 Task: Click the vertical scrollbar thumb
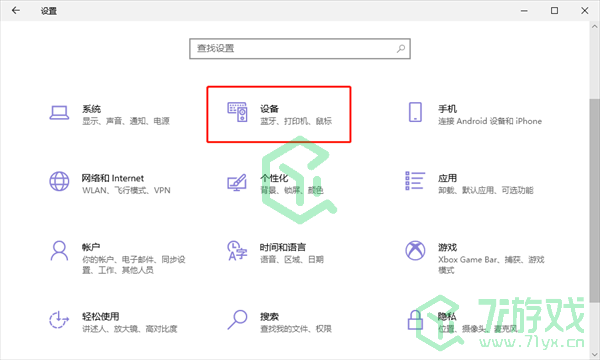(594, 200)
